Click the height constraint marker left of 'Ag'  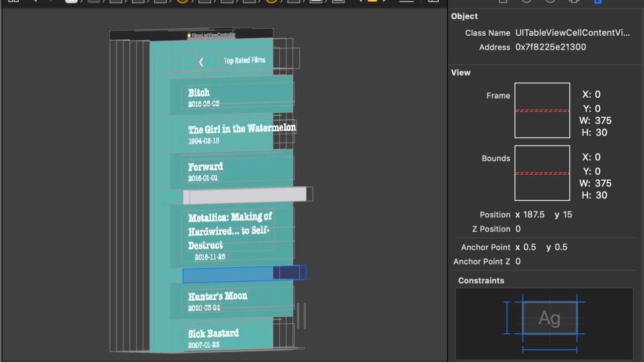[x=507, y=318]
